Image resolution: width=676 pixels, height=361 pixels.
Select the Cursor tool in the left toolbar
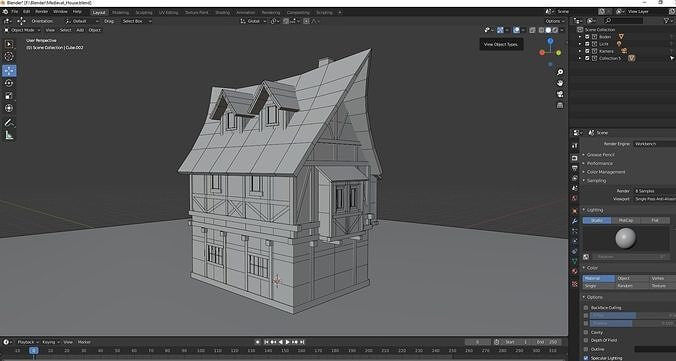coord(9,57)
